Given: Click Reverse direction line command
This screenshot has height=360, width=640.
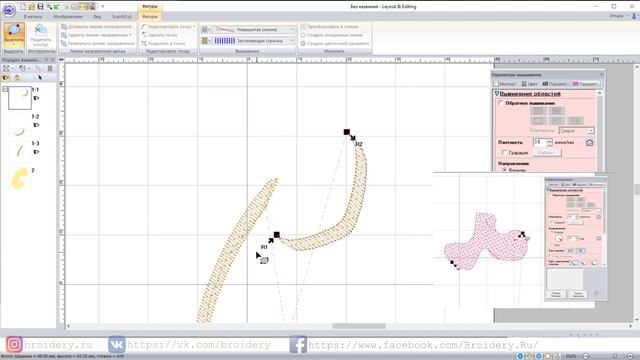Looking at the screenshot, I should pyautogui.click(x=97, y=43).
